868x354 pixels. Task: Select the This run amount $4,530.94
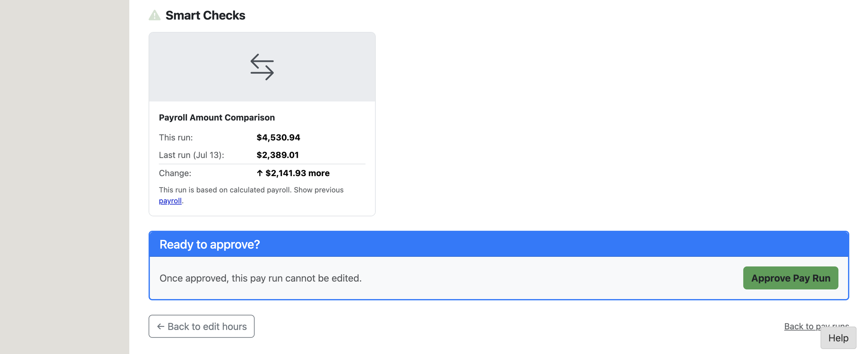pos(278,137)
